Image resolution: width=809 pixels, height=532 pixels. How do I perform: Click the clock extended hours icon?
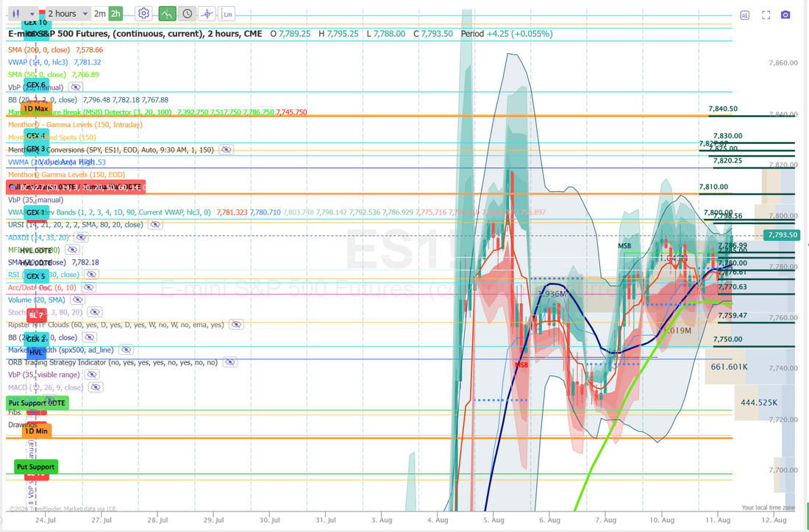tap(187, 13)
